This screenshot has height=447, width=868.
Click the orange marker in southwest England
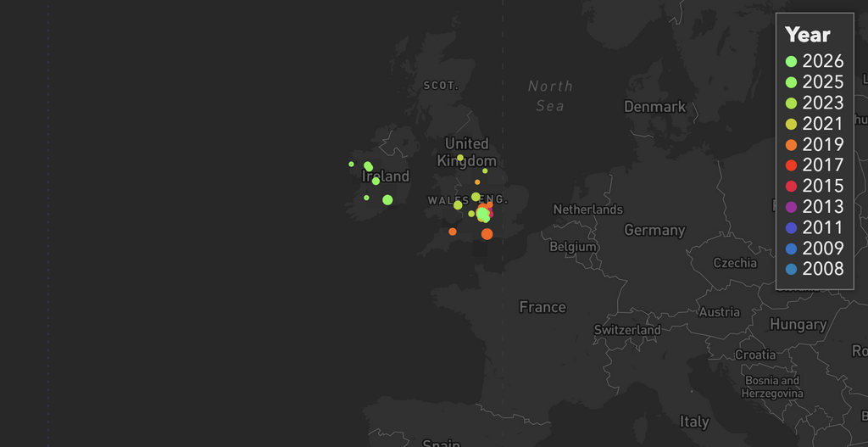453,232
